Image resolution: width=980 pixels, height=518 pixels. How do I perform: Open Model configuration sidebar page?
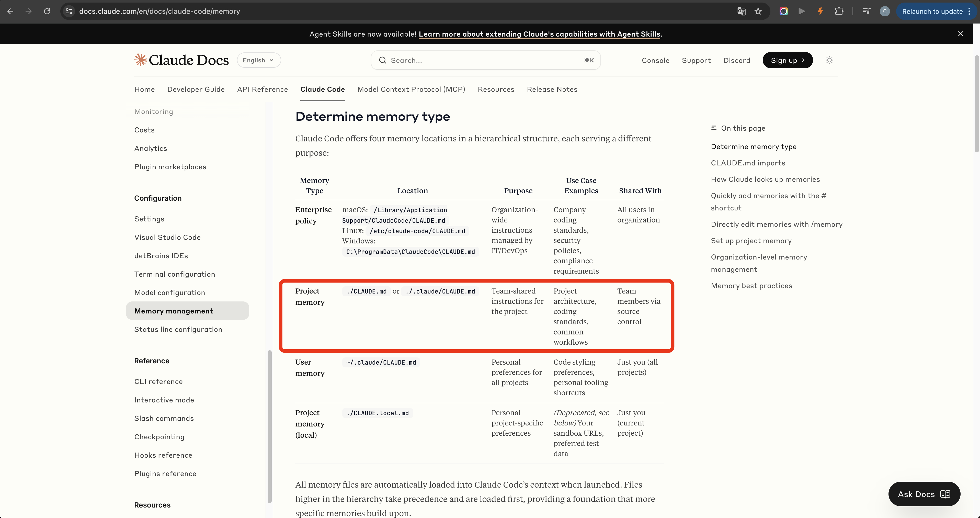pos(169,293)
